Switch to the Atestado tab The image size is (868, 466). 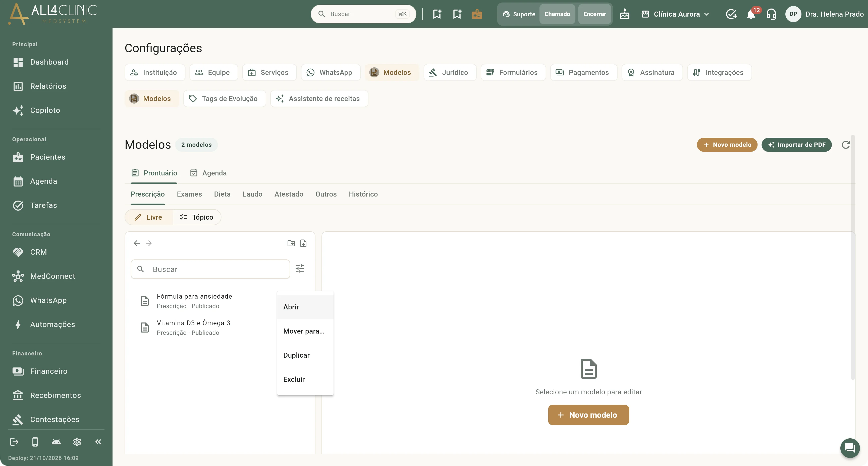click(289, 194)
